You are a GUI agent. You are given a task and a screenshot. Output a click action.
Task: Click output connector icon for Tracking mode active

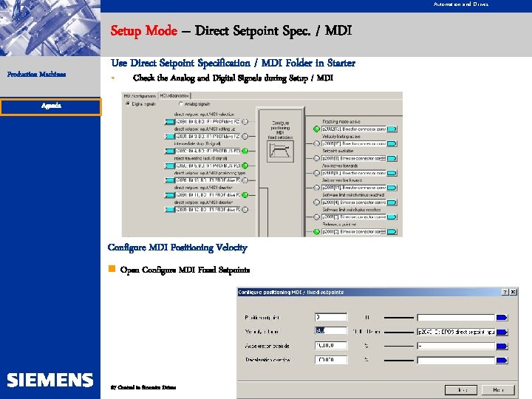tap(392, 129)
